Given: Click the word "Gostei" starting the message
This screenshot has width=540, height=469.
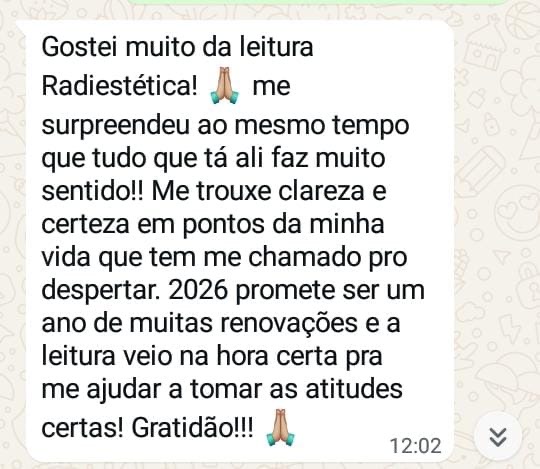Looking at the screenshot, I should pyautogui.click(x=80, y=47).
